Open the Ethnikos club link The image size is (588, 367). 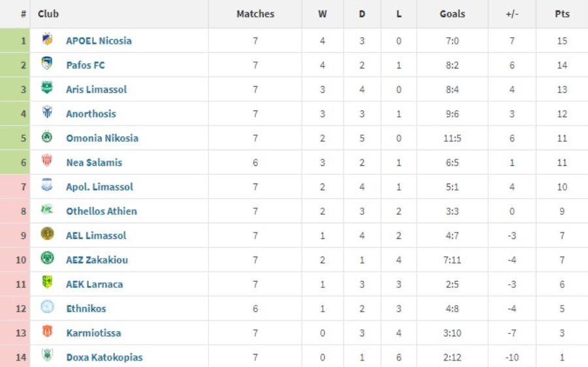click(86, 308)
